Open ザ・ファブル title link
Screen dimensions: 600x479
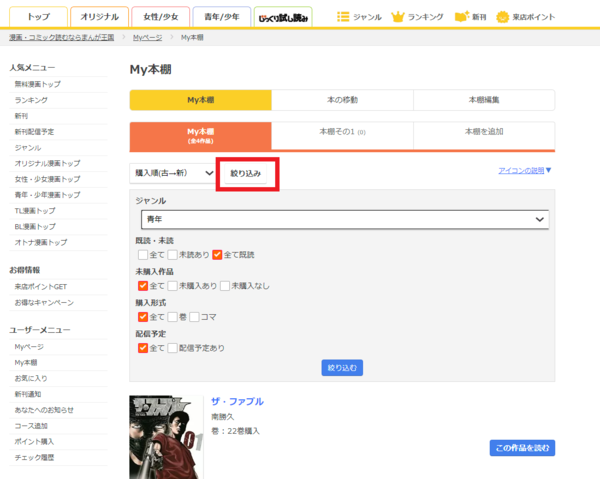coord(237,402)
